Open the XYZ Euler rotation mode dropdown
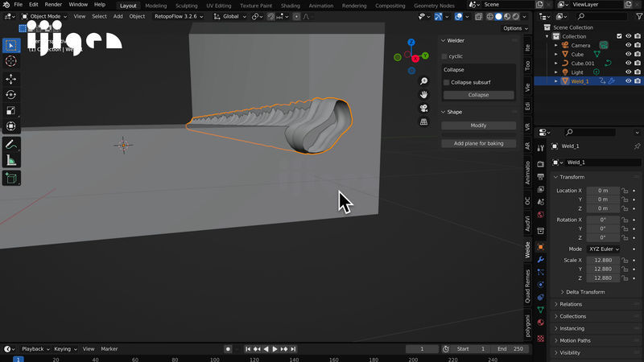This screenshot has height=362, width=644. tap(603, 249)
